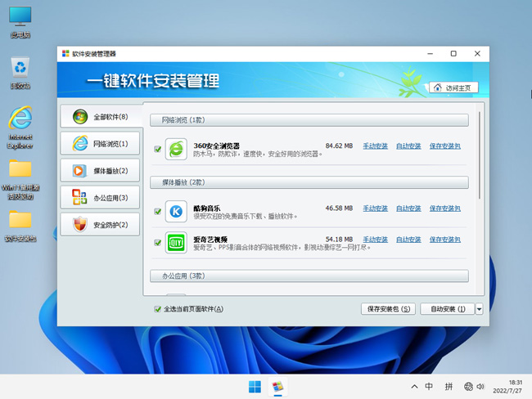Click the player icon in 媒体播放 tab
The height and width of the screenshot is (399, 532).
pos(79,171)
